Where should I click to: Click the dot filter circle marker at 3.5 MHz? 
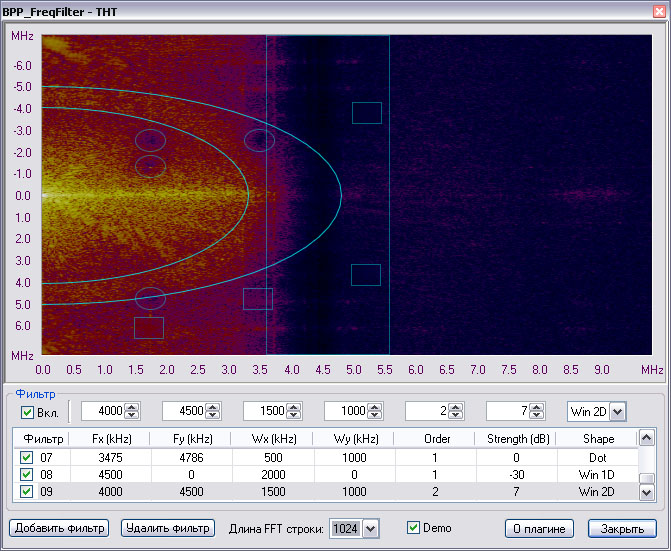point(259,140)
